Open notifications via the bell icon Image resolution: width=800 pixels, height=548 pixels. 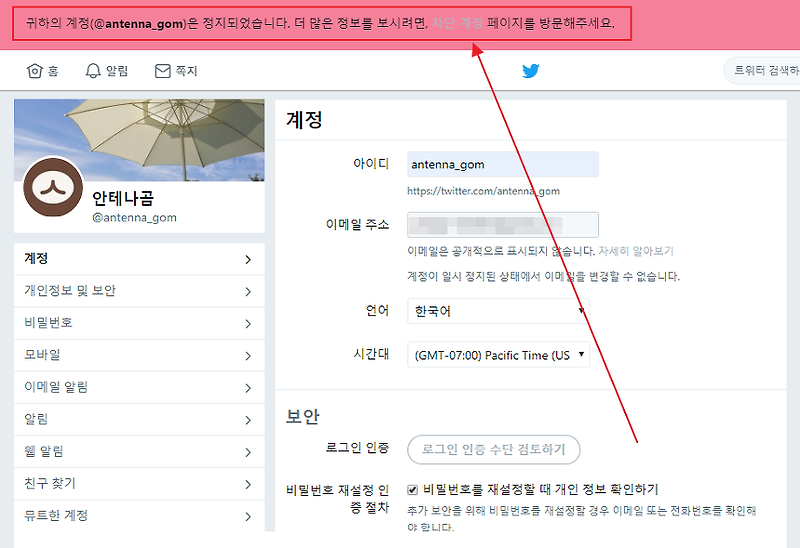click(92, 71)
